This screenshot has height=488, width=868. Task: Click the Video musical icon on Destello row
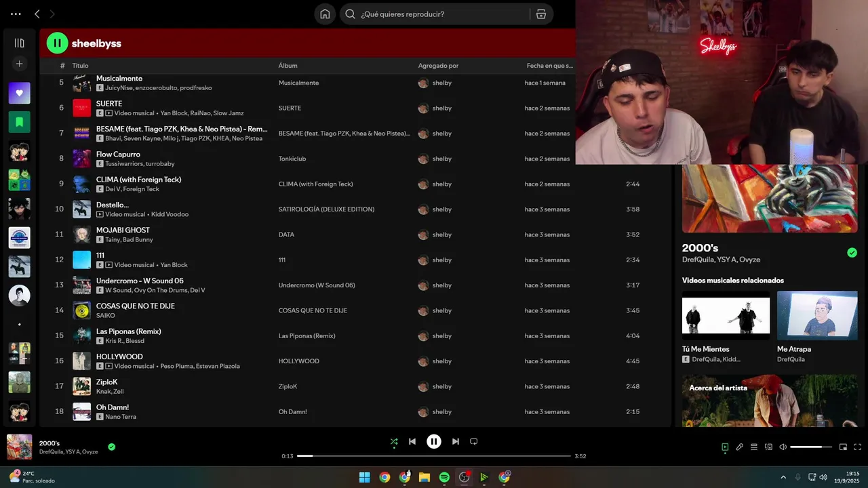tap(100, 214)
